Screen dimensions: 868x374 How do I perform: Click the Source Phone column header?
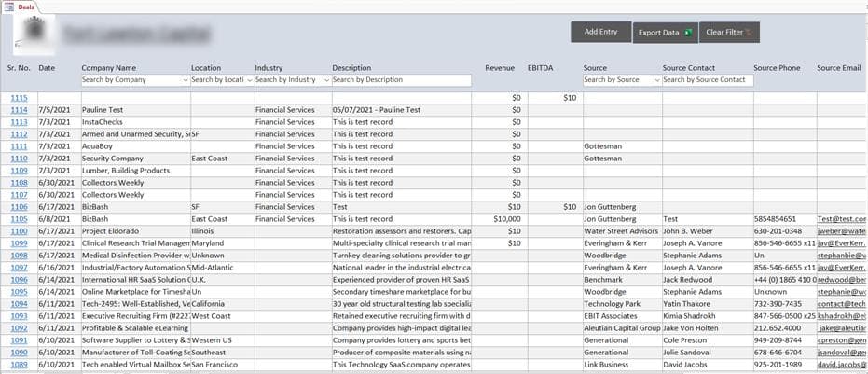(777, 68)
